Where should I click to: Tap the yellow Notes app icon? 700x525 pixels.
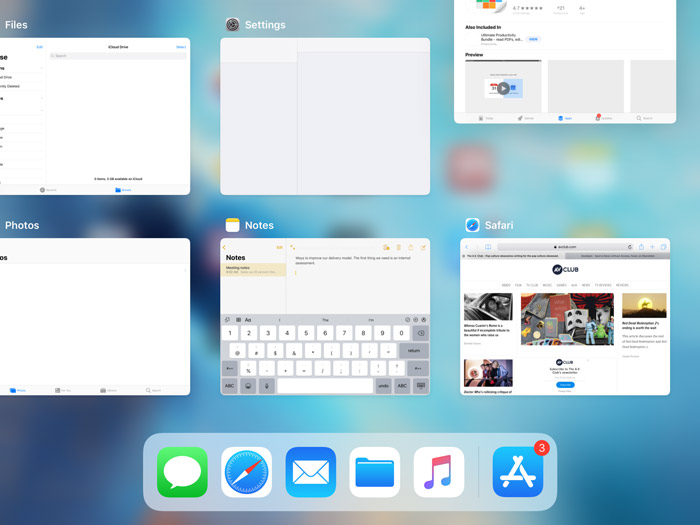tap(232, 225)
